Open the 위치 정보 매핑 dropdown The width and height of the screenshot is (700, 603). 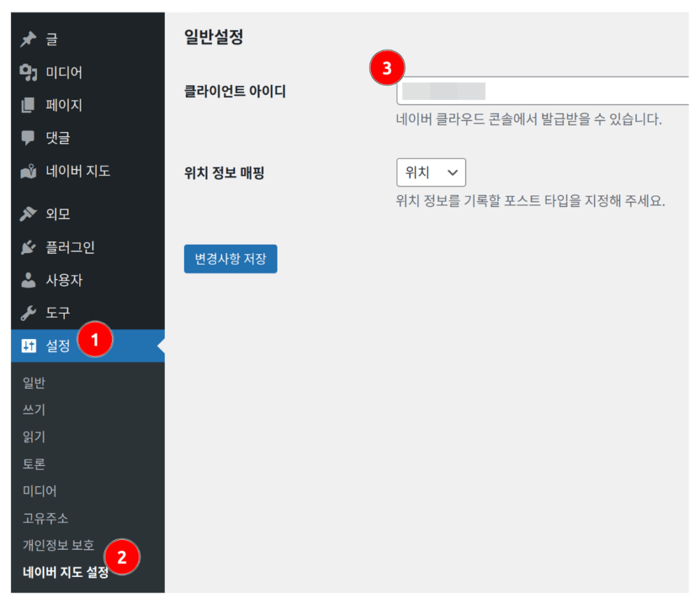coord(431,173)
